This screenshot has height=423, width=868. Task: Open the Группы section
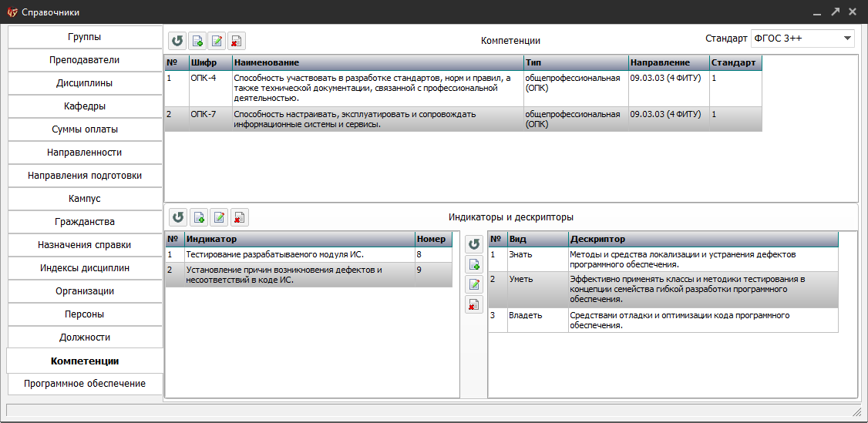click(85, 37)
